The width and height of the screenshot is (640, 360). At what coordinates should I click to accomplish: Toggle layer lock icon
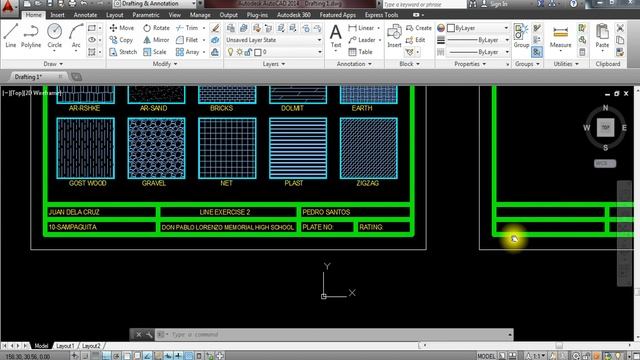tap(248, 52)
